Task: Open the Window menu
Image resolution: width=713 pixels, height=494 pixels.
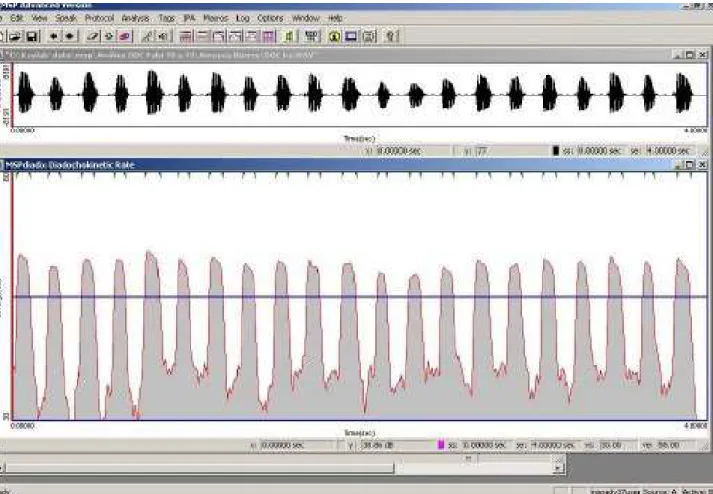Action: click(x=306, y=18)
